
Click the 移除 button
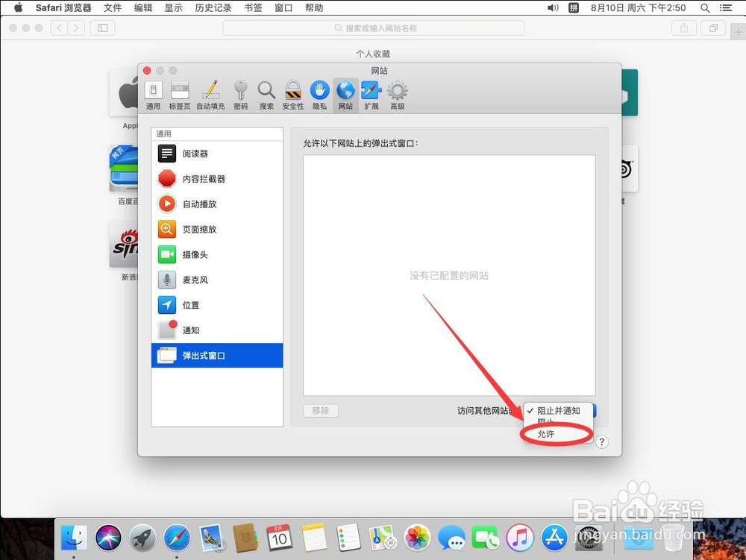[x=321, y=410]
